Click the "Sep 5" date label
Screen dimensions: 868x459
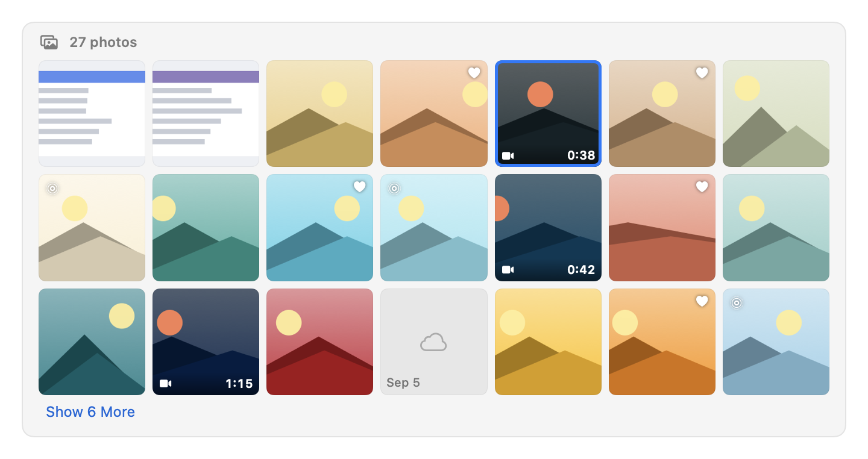point(403,383)
